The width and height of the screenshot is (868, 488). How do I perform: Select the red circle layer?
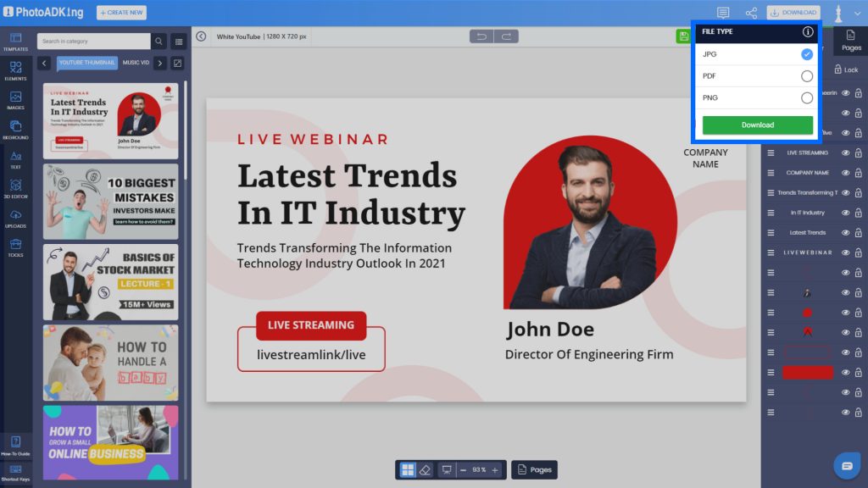808,313
